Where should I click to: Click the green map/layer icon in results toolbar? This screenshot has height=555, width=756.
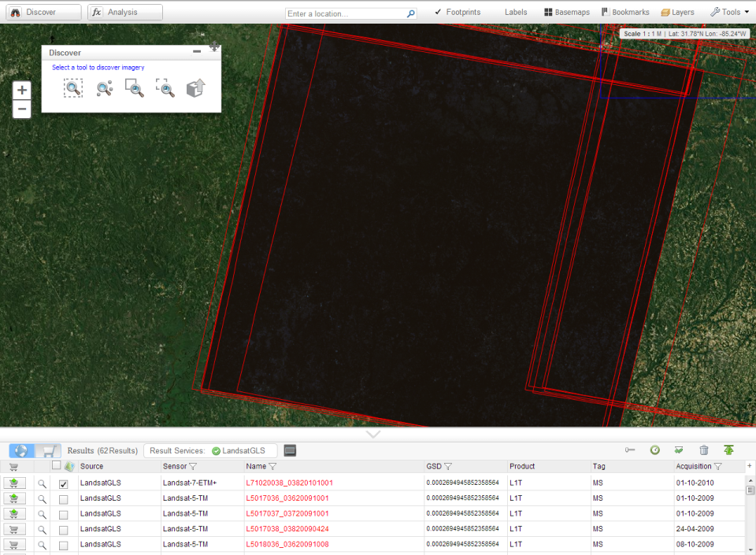(x=679, y=450)
